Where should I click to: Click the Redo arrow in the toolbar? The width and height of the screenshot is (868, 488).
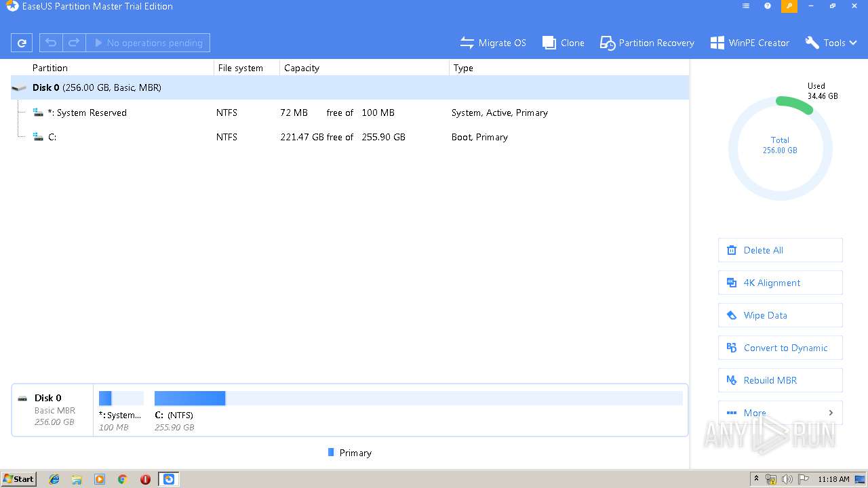(74, 43)
